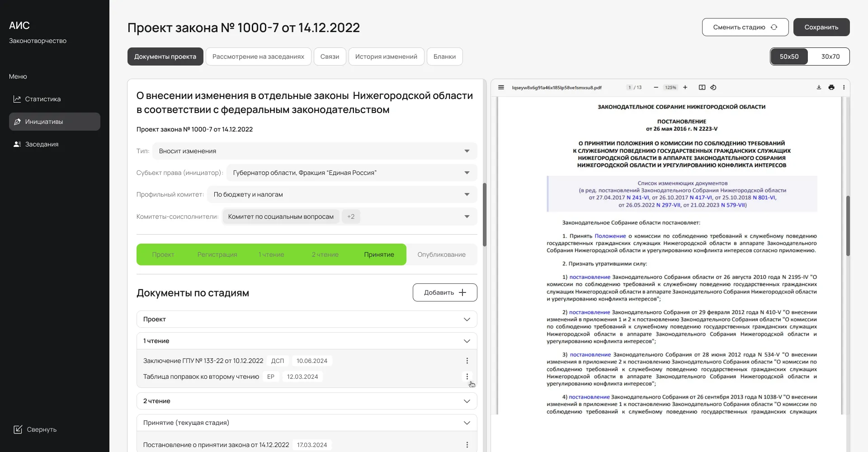Screen dimensions: 868x452
Task: Switch layout to 30x70
Action: tap(830, 56)
